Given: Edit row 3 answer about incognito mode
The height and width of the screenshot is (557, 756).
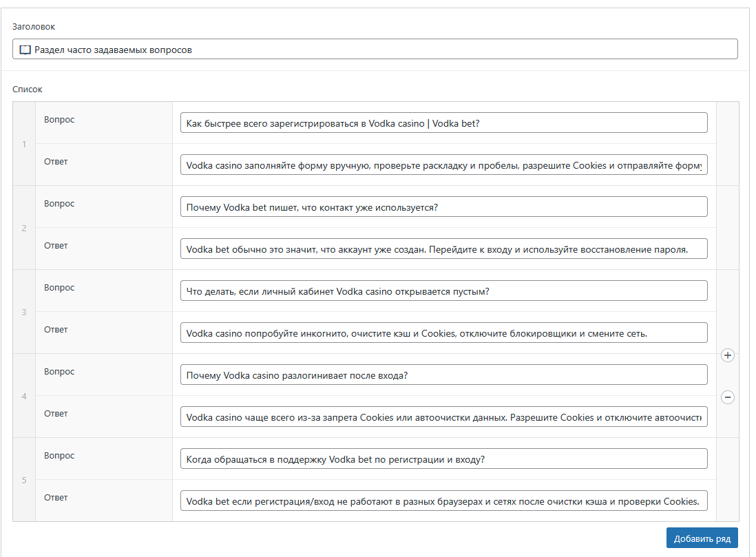Looking at the screenshot, I should pyautogui.click(x=443, y=333).
